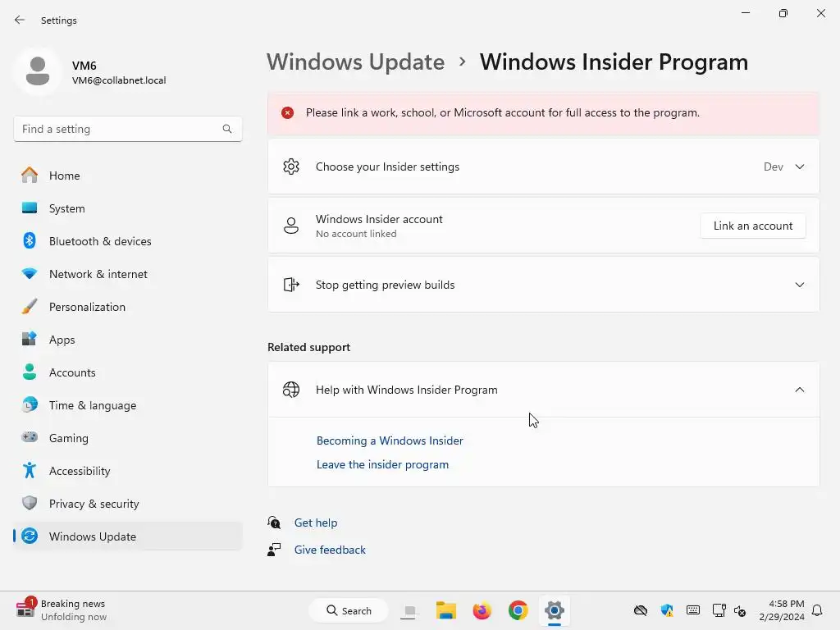Image resolution: width=840 pixels, height=630 pixels.
Task: Open Becoming a Windows Insider link
Action: (x=390, y=441)
